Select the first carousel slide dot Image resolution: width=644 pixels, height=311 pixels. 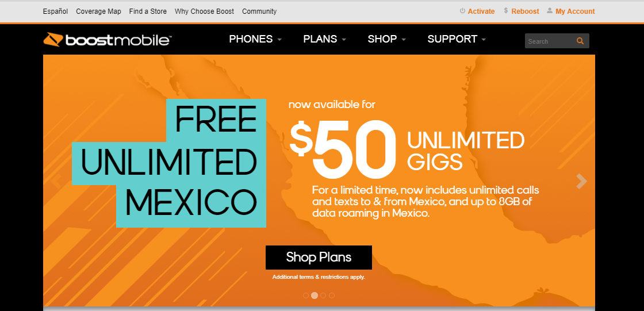coord(305,295)
